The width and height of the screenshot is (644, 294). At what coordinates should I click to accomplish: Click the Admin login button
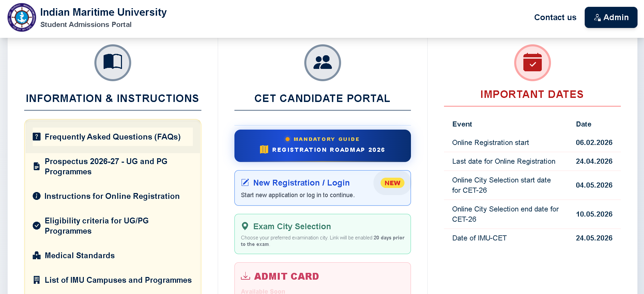(611, 17)
